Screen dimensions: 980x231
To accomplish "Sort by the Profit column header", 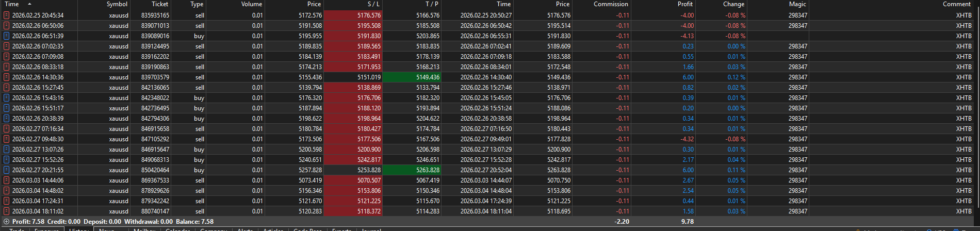I will pos(685,4).
